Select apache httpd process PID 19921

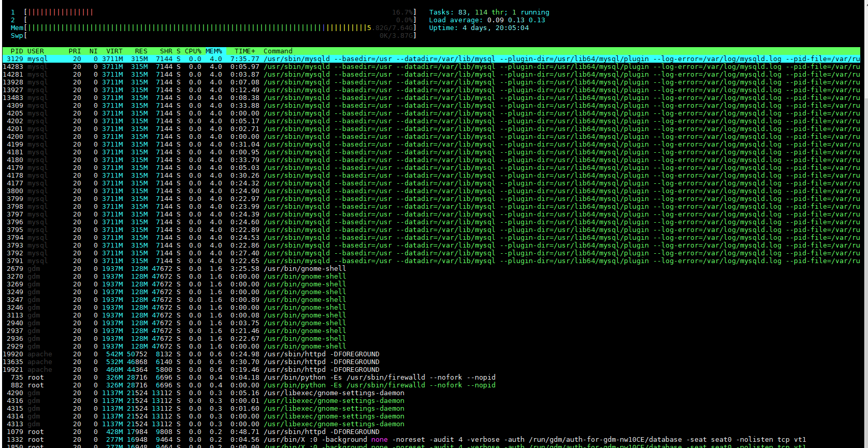tap(431, 370)
